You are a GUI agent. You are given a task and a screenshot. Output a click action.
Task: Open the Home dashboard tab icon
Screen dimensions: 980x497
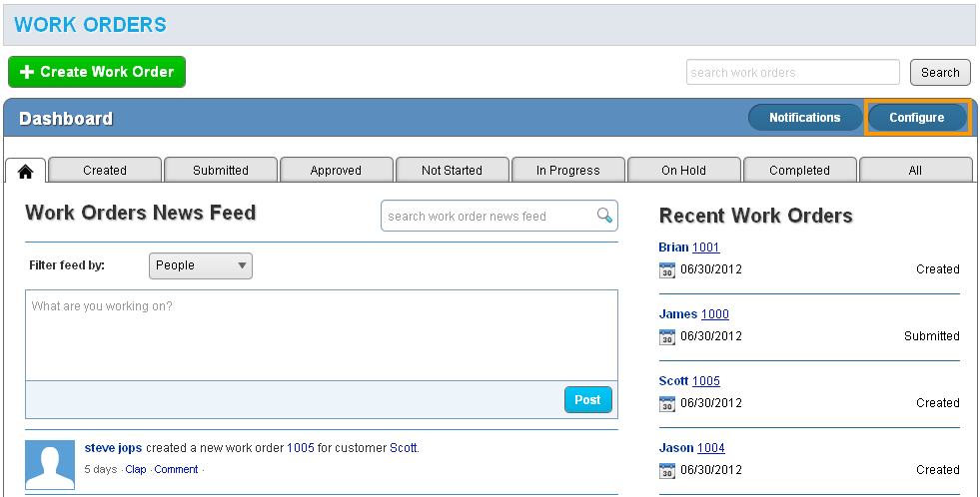click(25, 171)
